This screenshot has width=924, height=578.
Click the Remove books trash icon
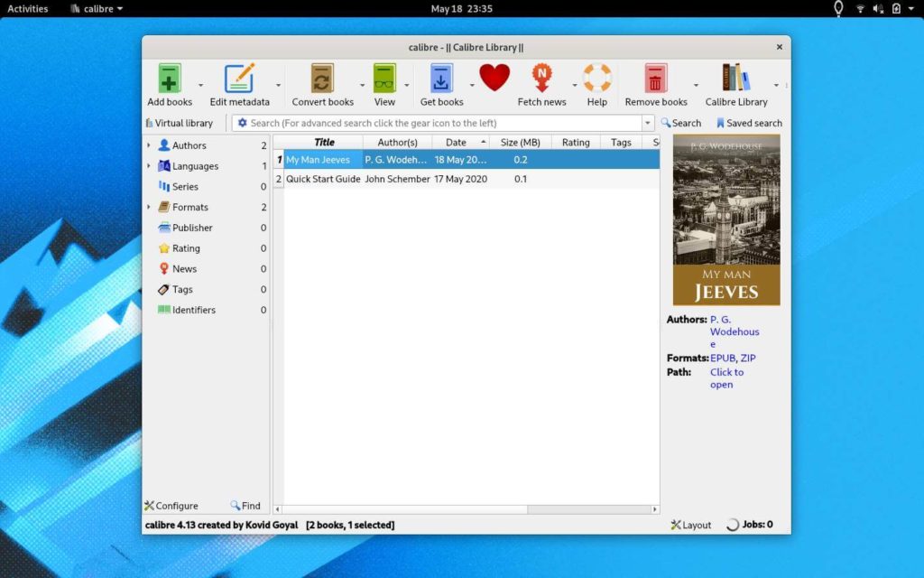pos(656,79)
